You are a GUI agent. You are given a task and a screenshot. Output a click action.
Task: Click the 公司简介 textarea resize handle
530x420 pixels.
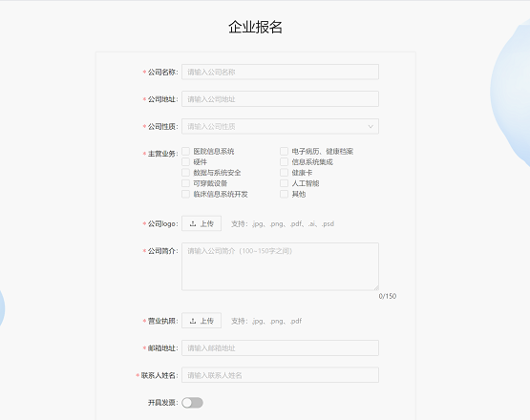tap(376, 288)
